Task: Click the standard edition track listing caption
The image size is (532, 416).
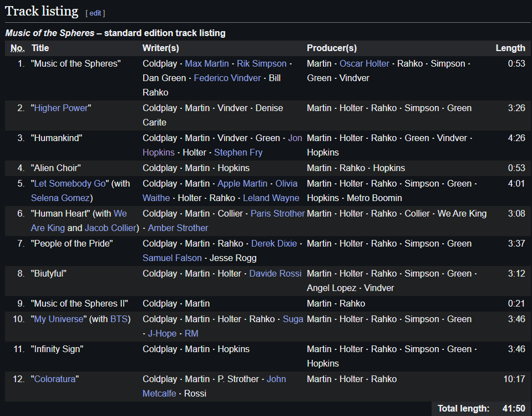Action: [x=115, y=33]
